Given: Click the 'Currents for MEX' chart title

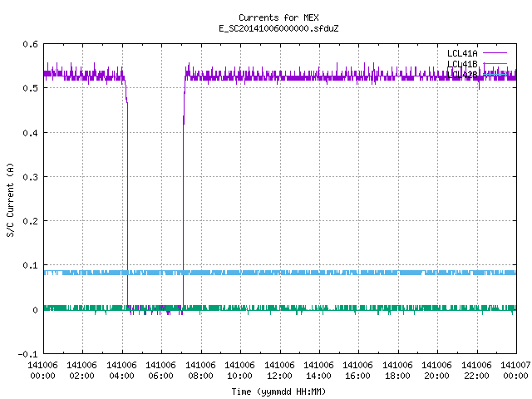Looking at the screenshot, I should [278, 17].
